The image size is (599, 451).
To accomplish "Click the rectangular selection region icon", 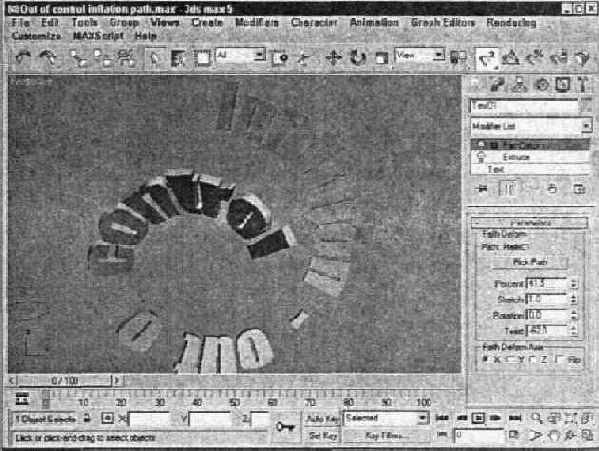I will tap(202, 58).
